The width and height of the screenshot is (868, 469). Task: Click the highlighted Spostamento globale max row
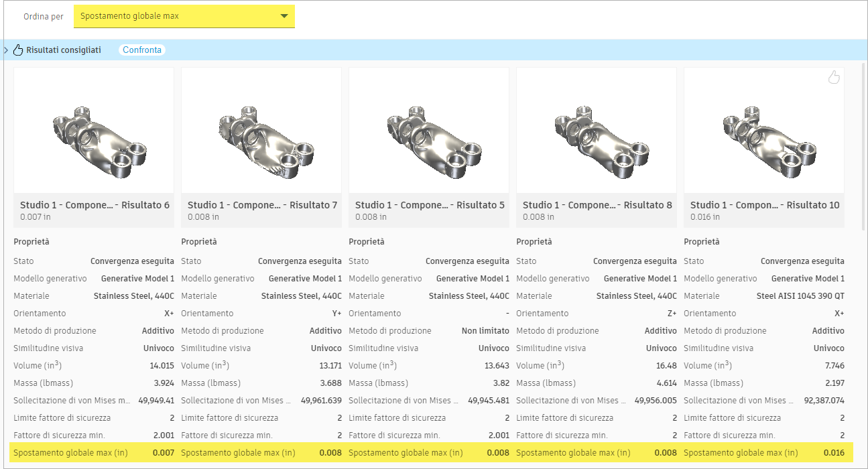93,452
